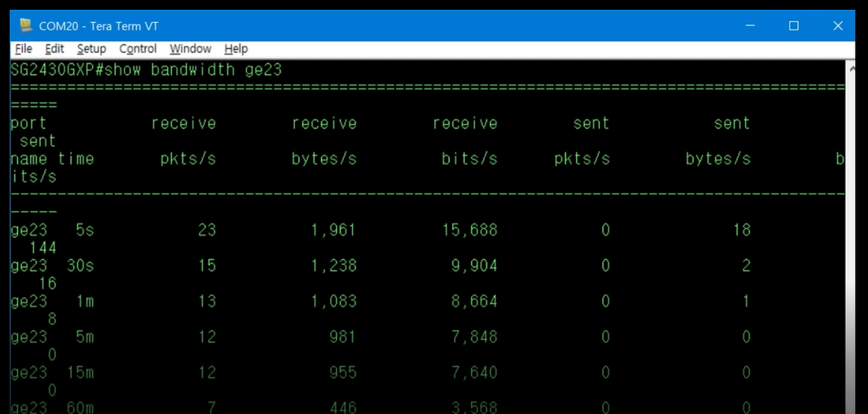Open the File menu
The image size is (868, 414).
[24, 49]
